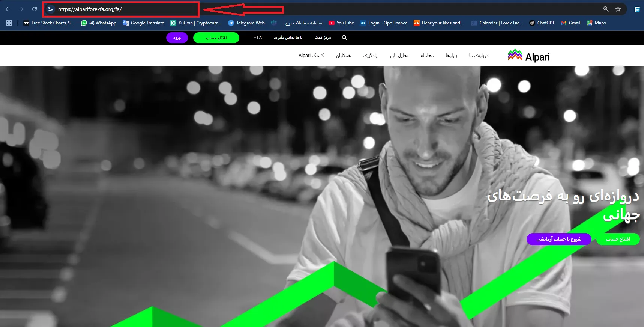Screen dimensions: 644x327
Task: Open the Login - OpoFinance bookmark
Action: [384, 23]
